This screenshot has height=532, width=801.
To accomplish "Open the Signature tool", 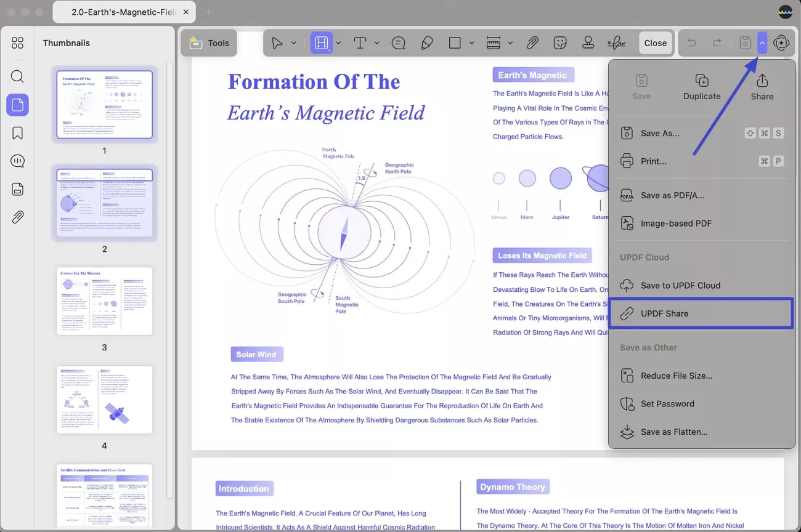I will [x=616, y=42].
